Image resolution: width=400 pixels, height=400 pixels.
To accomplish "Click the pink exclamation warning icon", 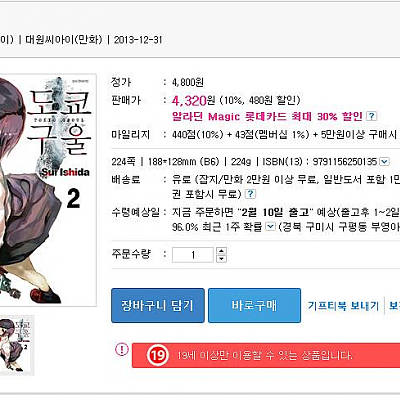I will tap(122, 350).
